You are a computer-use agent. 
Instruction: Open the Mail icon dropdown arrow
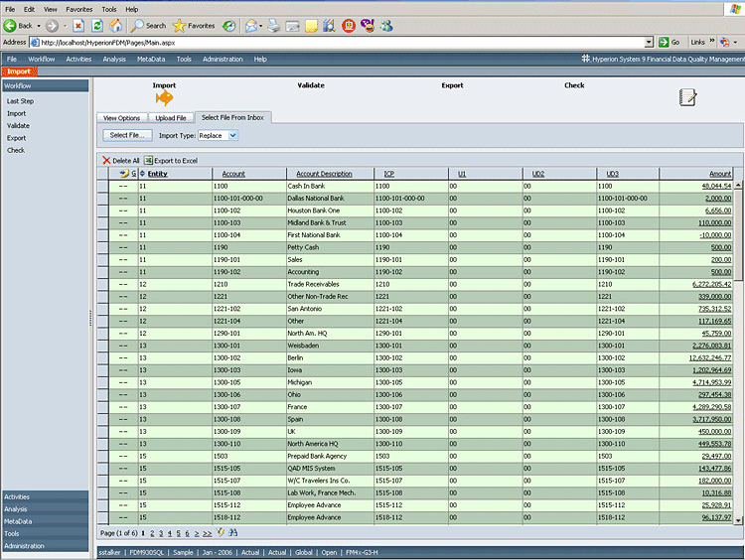click(x=261, y=26)
